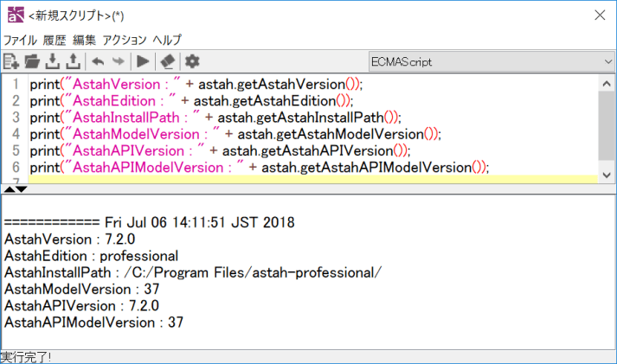The height and width of the screenshot is (364, 617).
Task: Collapse editor pane using the divider up arrow
Action: tap(10, 188)
